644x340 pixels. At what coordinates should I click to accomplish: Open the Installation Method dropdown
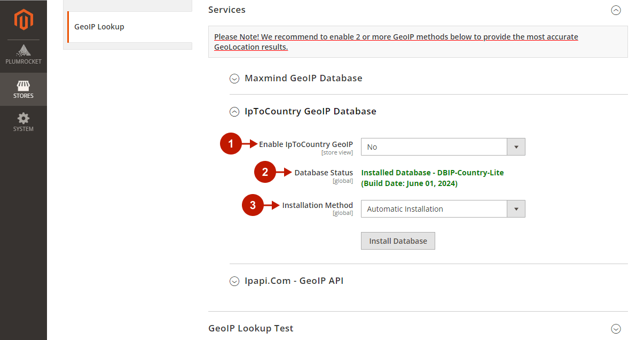point(443,209)
